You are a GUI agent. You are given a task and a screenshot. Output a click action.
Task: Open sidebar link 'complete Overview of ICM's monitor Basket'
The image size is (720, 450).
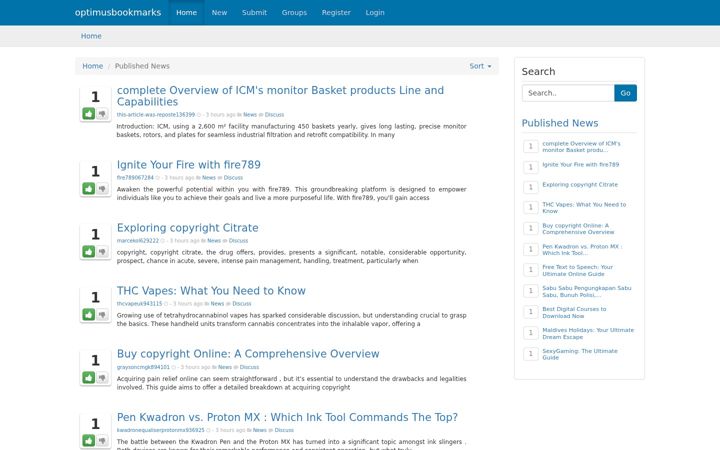click(581, 146)
